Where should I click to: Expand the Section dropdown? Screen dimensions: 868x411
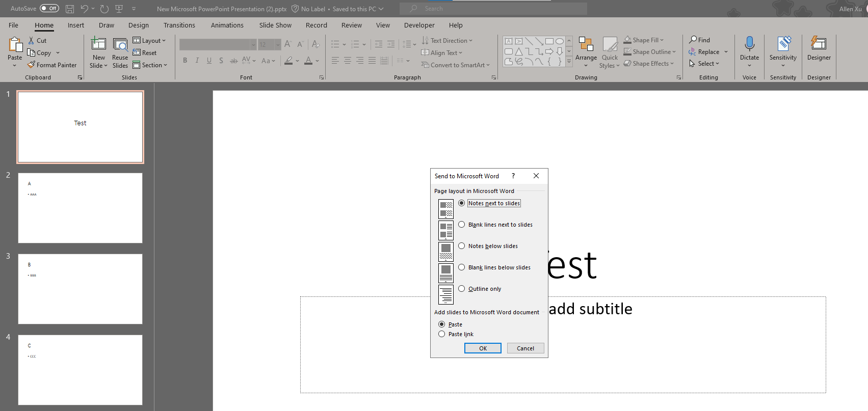pyautogui.click(x=150, y=65)
